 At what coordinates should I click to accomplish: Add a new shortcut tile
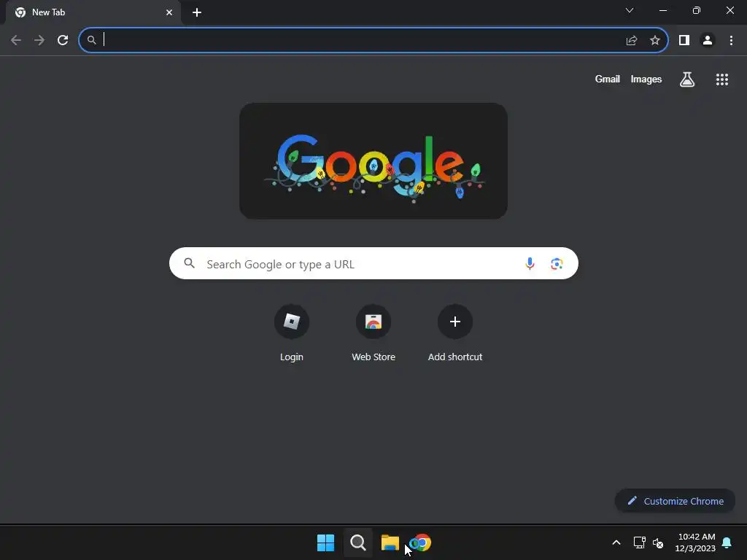[x=455, y=333]
